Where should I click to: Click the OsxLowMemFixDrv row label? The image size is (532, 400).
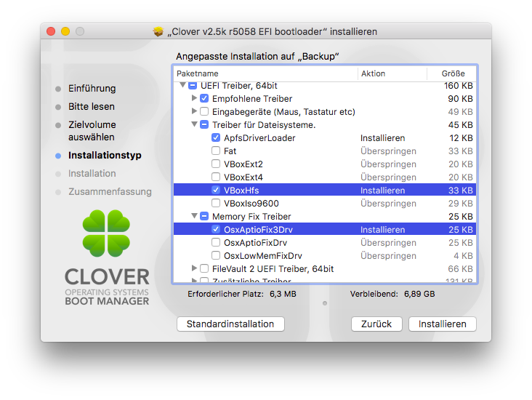pyautogui.click(x=263, y=256)
